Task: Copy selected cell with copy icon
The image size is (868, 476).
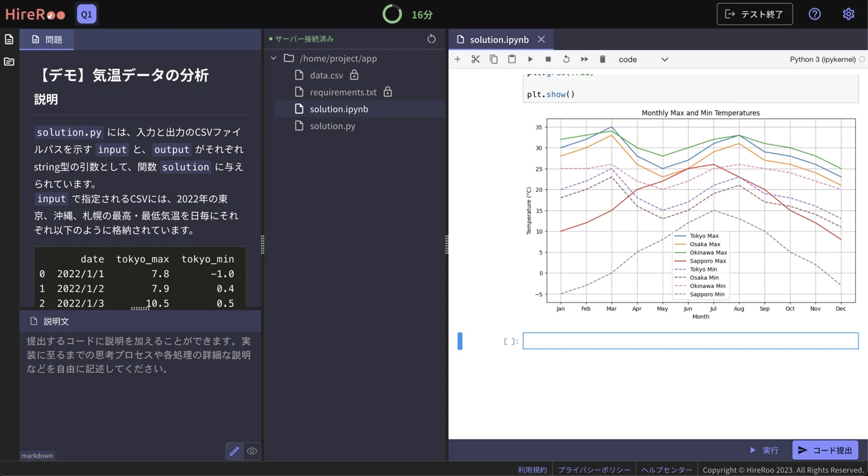Action: [494, 59]
